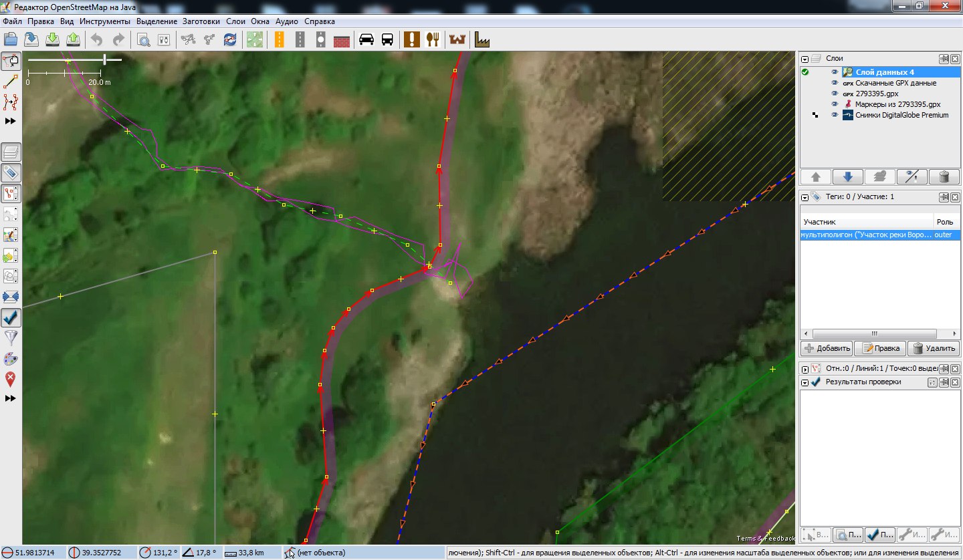Expand more toggle buttons arrows at sidebar bottom
The image size is (963, 560).
pyautogui.click(x=11, y=398)
